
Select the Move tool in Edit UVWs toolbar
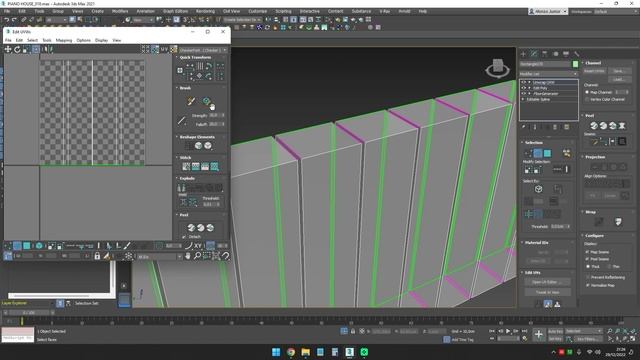[8, 49]
